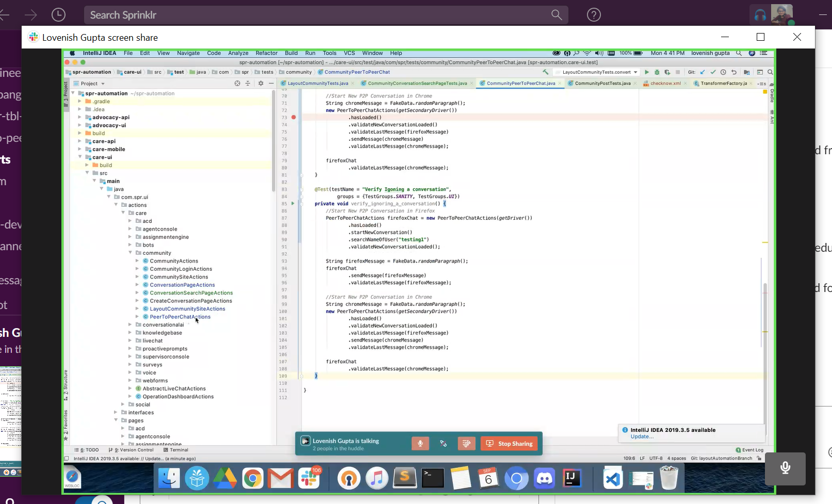Toggle the drawing pencil in huddle bar
This screenshot has width=832, height=504.
coord(443,444)
